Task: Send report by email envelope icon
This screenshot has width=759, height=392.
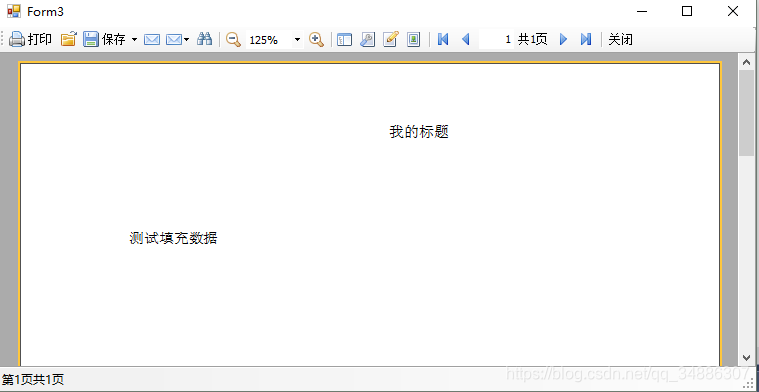Action: click(x=152, y=39)
